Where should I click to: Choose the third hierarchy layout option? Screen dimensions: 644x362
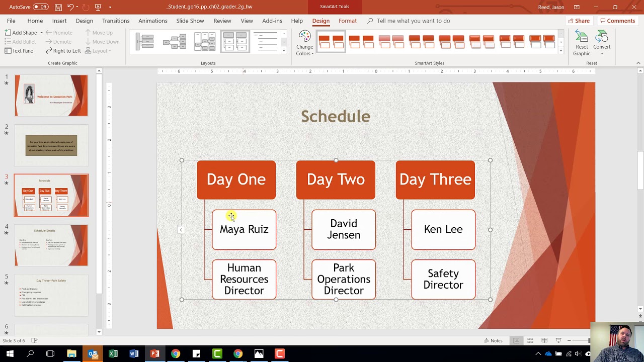pyautogui.click(x=205, y=42)
